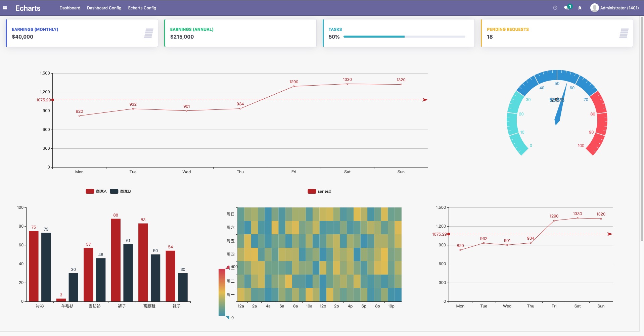Click the 周日 row label on the heatmap
This screenshot has width=644, height=336.
(231, 214)
